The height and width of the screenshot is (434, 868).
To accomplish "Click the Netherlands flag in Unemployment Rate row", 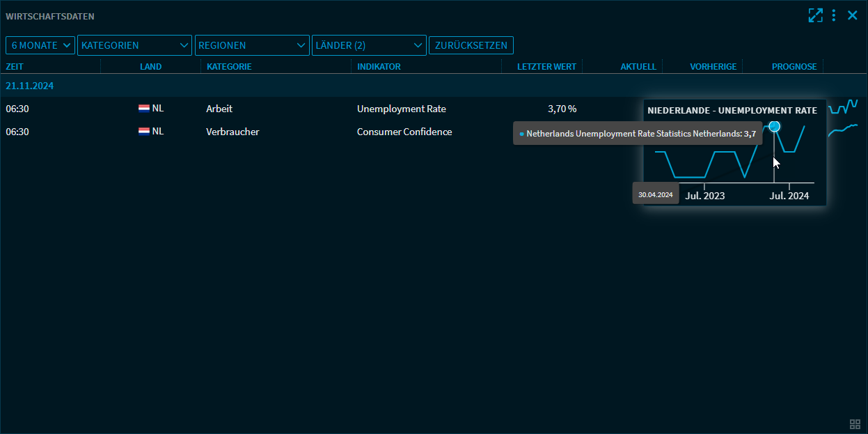I will [x=144, y=109].
